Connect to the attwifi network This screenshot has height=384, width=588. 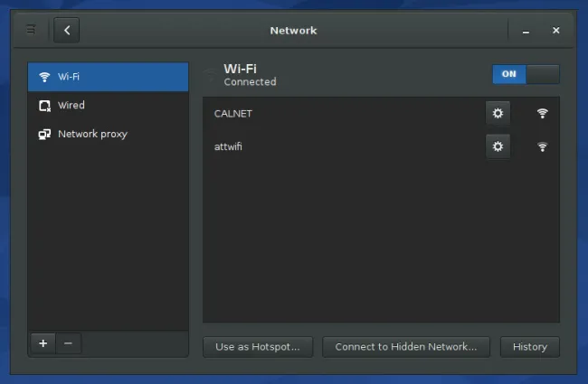(x=381, y=146)
